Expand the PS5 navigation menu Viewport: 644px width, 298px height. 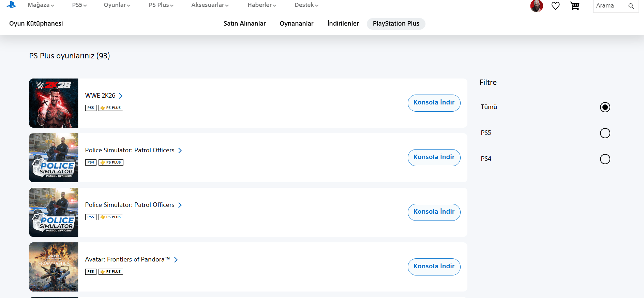[79, 5]
